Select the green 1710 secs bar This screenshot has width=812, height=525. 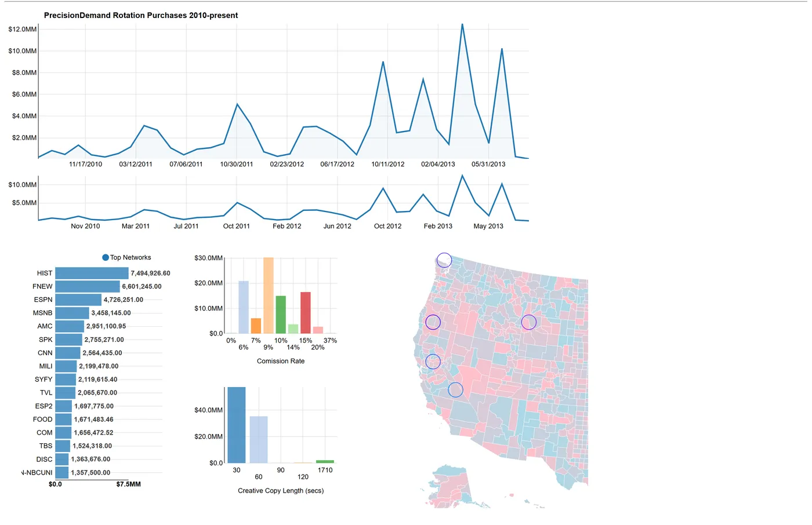tap(325, 461)
